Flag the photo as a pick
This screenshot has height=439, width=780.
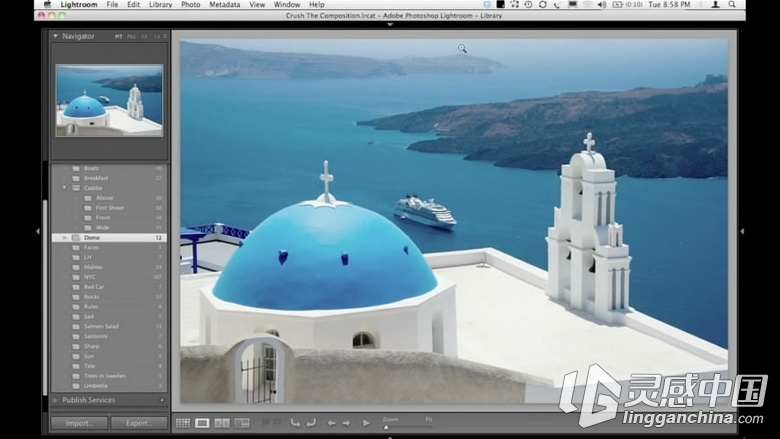(265, 423)
